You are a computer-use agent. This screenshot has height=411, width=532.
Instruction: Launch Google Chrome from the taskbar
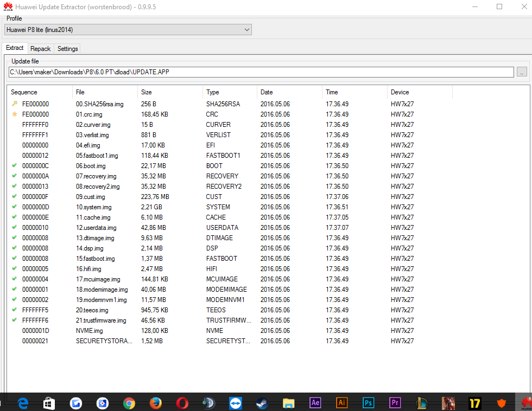click(129, 403)
